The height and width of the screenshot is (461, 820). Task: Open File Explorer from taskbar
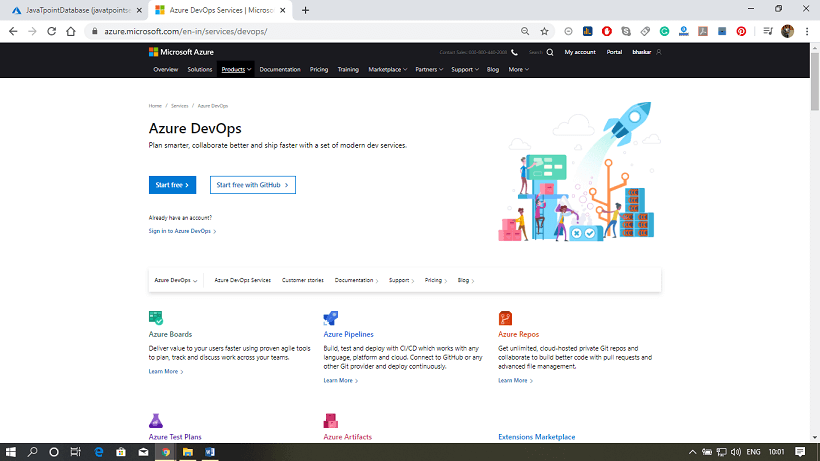point(188,452)
